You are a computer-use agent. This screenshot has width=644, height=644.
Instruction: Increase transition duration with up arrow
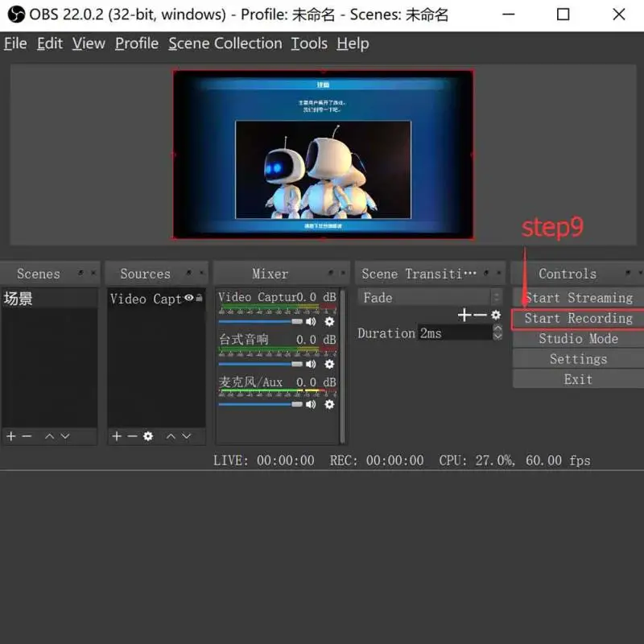pos(497,328)
